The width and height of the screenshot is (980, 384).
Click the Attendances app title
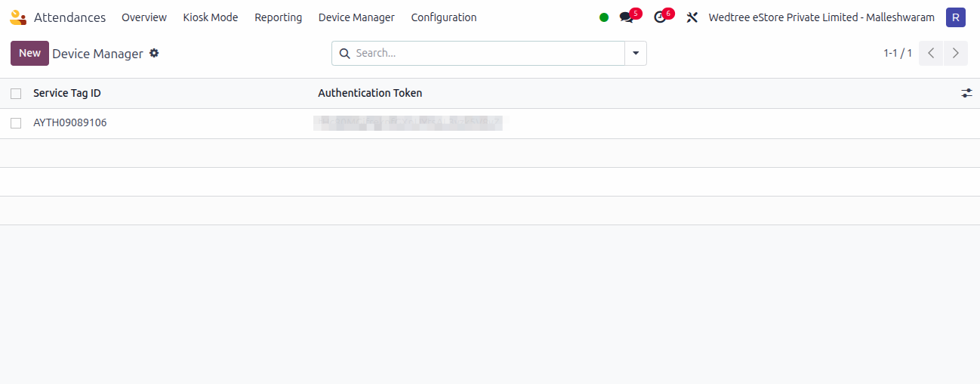pyautogui.click(x=69, y=17)
